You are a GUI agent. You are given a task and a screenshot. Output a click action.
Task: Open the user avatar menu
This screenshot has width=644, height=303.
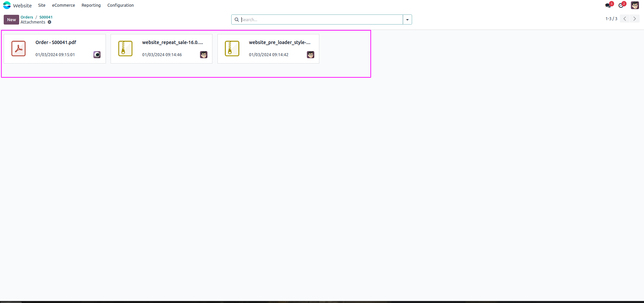point(635,5)
